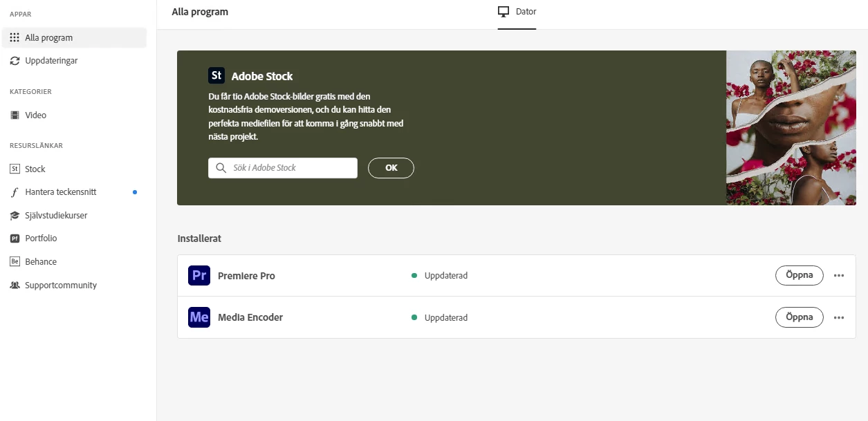This screenshot has width=868, height=421.
Task: Open Media Encoder with Öppna button
Action: 800,317
